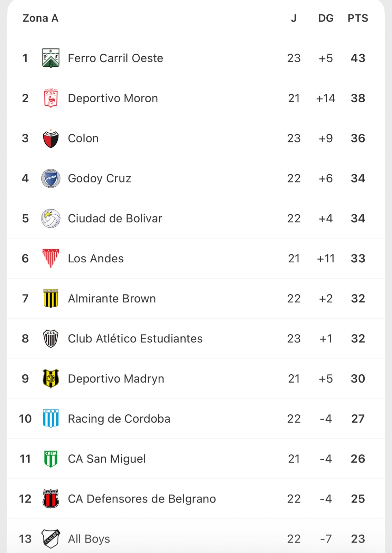
Task: Tap the J matches-played column header
Action: 293,18
